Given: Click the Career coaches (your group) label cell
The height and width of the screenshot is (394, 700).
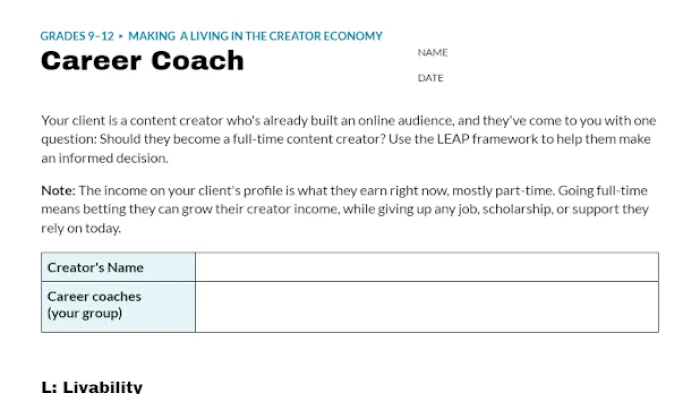Looking at the screenshot, I should (118, 307).
